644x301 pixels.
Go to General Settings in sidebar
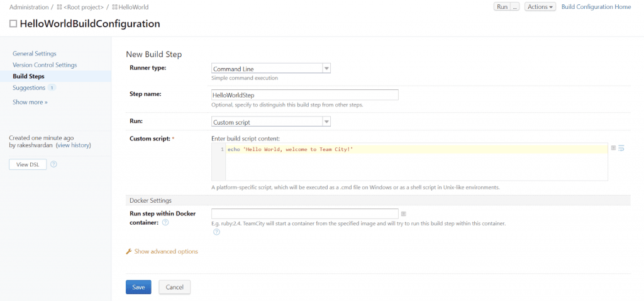tap(34, 54)
